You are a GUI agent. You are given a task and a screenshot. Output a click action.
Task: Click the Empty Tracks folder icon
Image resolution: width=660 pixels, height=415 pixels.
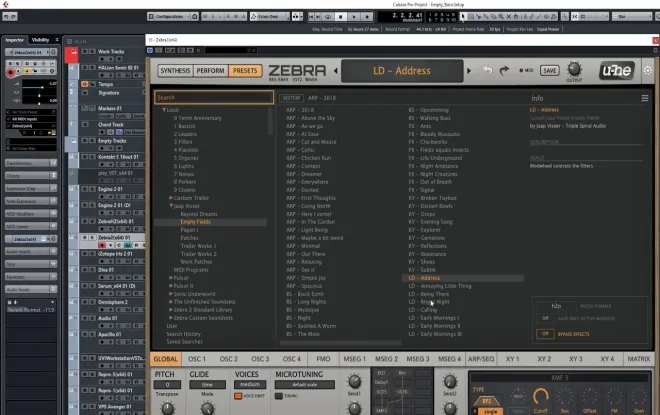[73, 141]
